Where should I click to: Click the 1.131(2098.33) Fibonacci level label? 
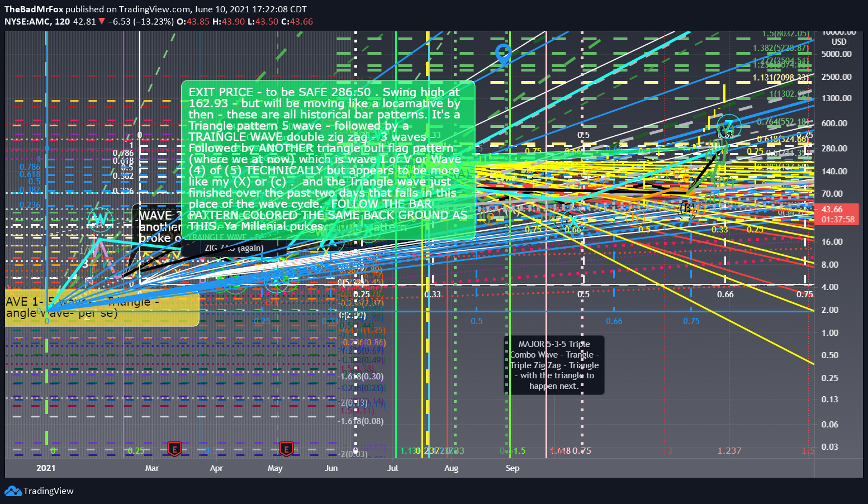(780, 78)
